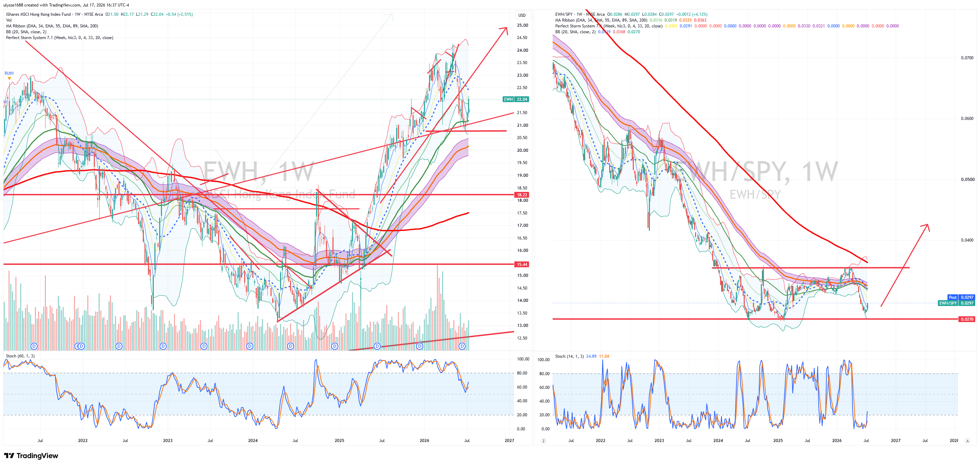Screen dimensions: 980x466
Task: Open the earliest dividend D marker on EWH chart
Action: pyautogui.click(x=34, y=346)
